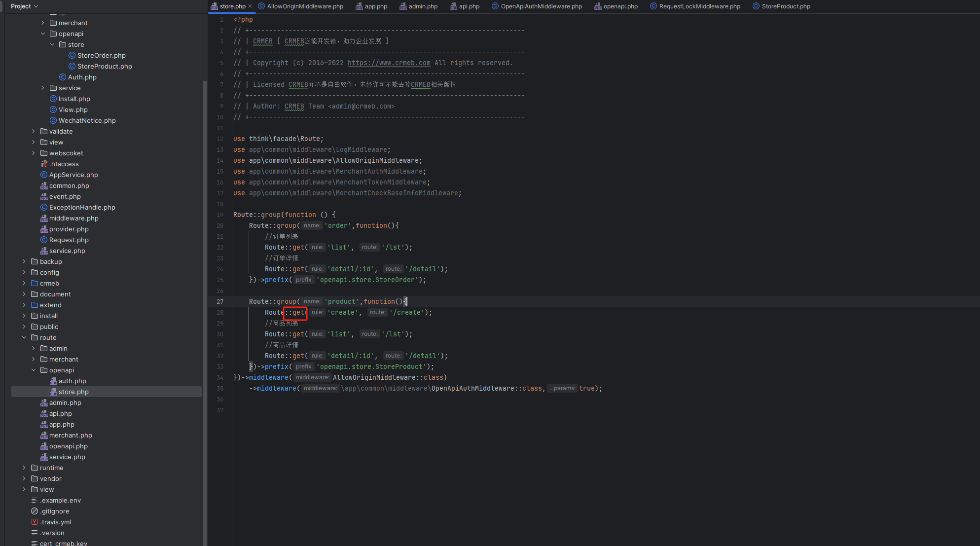Click the store.php file icon in tree
The width and height of the screenshot is (980, 546).
click(53, 392)
